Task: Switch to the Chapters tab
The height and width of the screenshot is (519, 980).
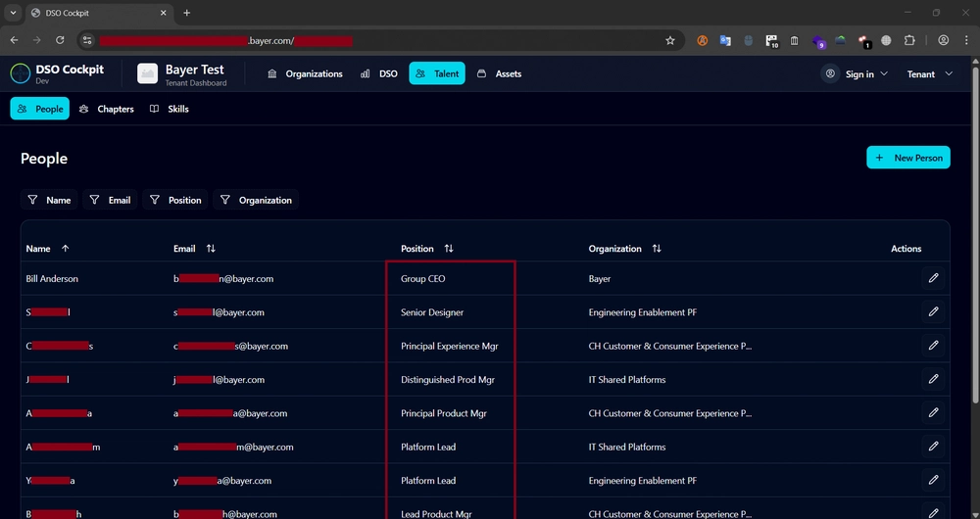Action: click(106, 109)
